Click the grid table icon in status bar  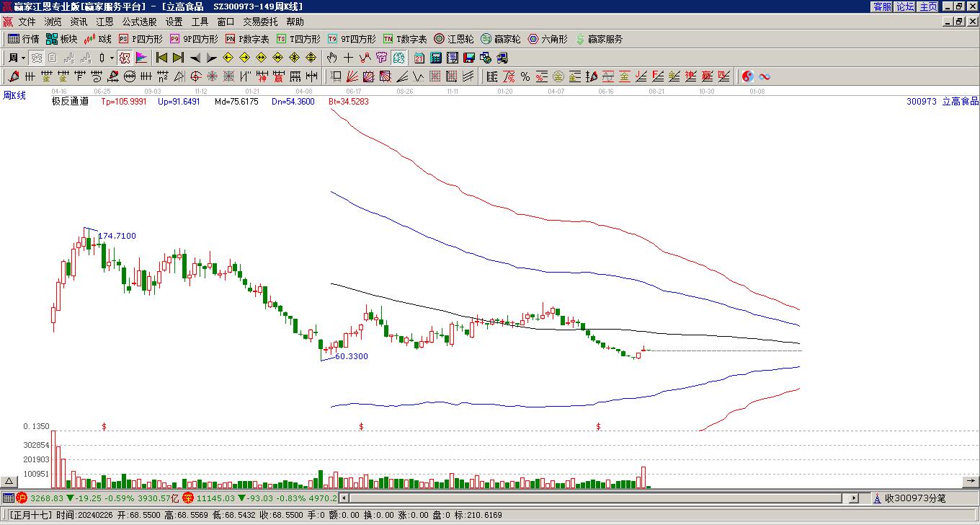click(8, 498)
